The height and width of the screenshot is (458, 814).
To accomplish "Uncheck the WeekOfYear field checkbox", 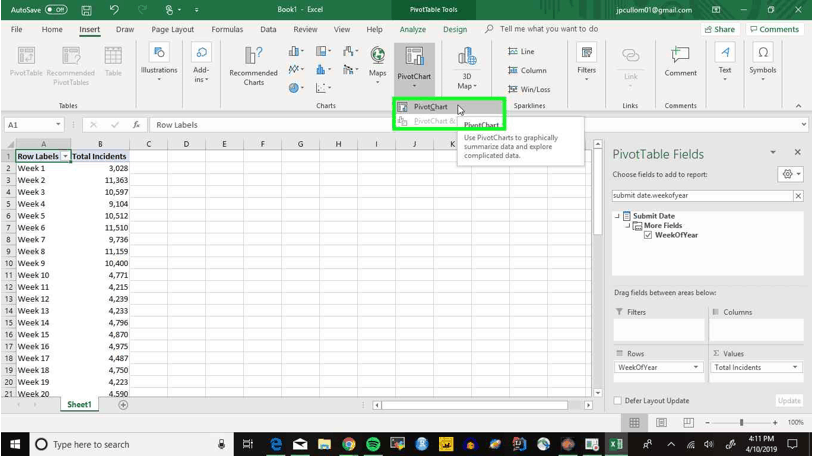I will (648, 236).
